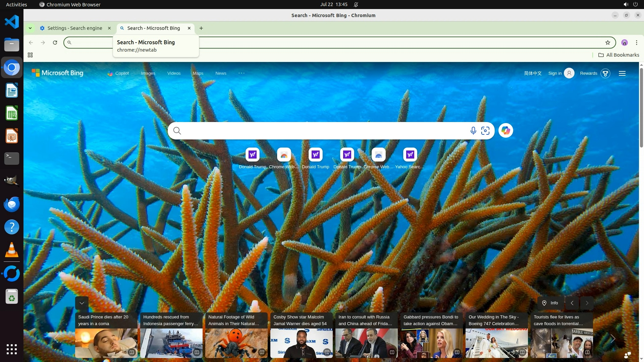Click the Copilot button beside search box
Viewport: 644px width, 362px height.
(x=505, y=131)
